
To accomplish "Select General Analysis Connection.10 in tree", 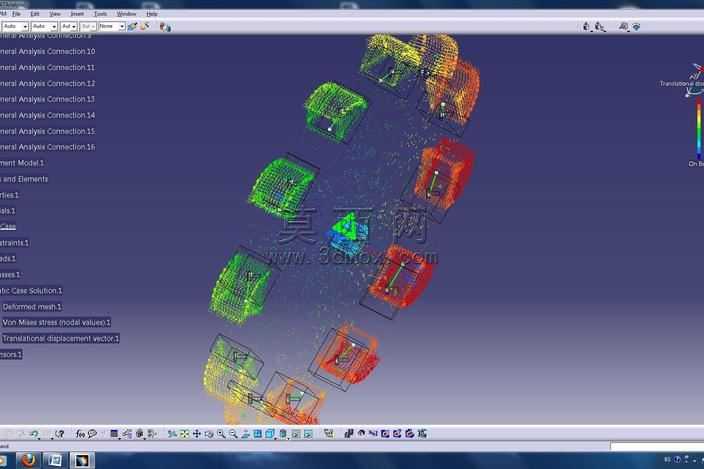I will click(48, 52).
